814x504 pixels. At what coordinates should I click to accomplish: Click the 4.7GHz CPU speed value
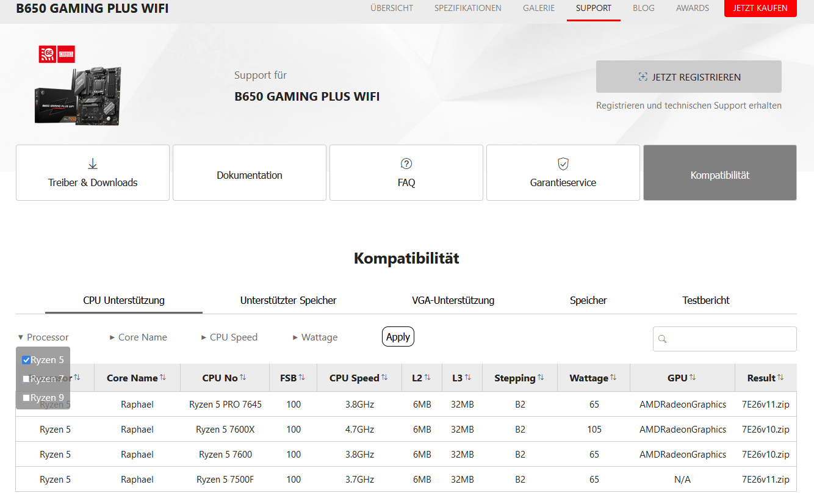359,430
